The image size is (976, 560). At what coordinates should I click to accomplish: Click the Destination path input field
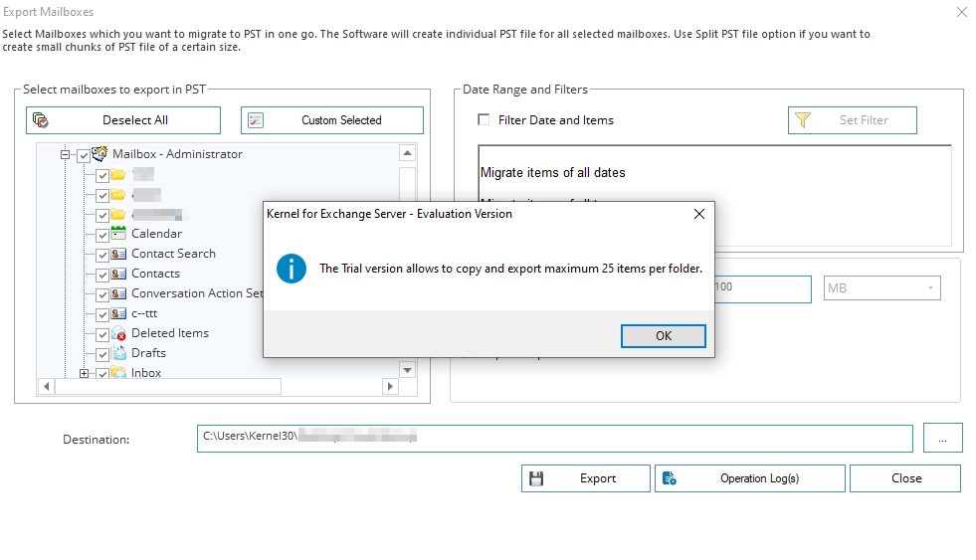[x=554, y=439]
